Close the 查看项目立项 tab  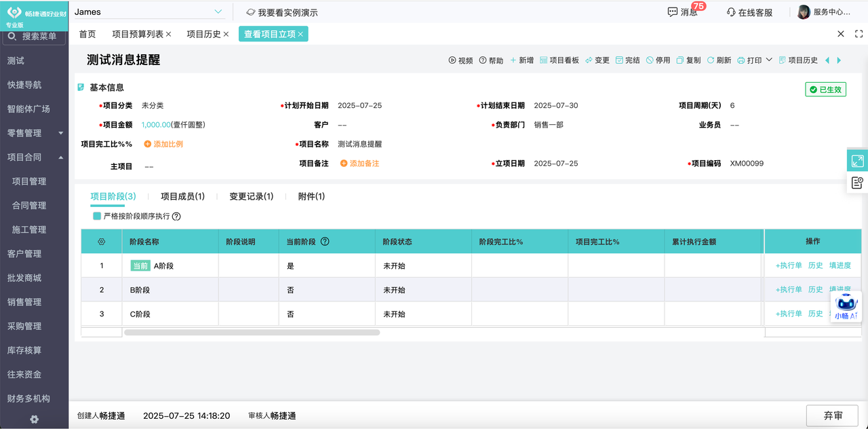[x=300, y=34]
